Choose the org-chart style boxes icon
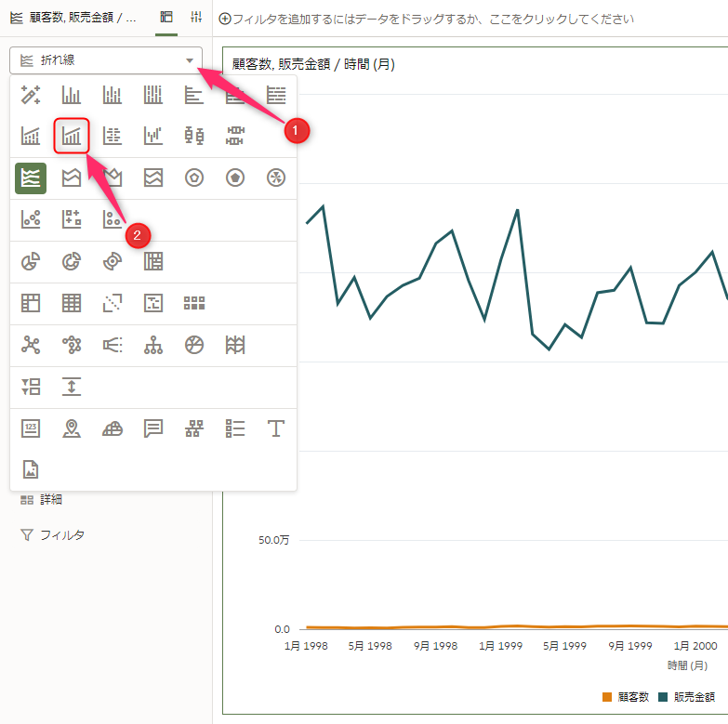 click(194, 428)
